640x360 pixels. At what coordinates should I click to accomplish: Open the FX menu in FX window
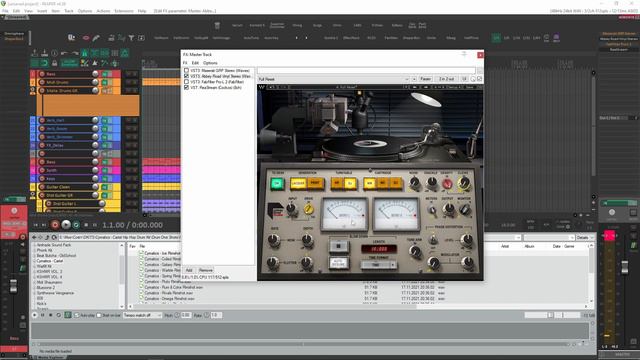185,63
